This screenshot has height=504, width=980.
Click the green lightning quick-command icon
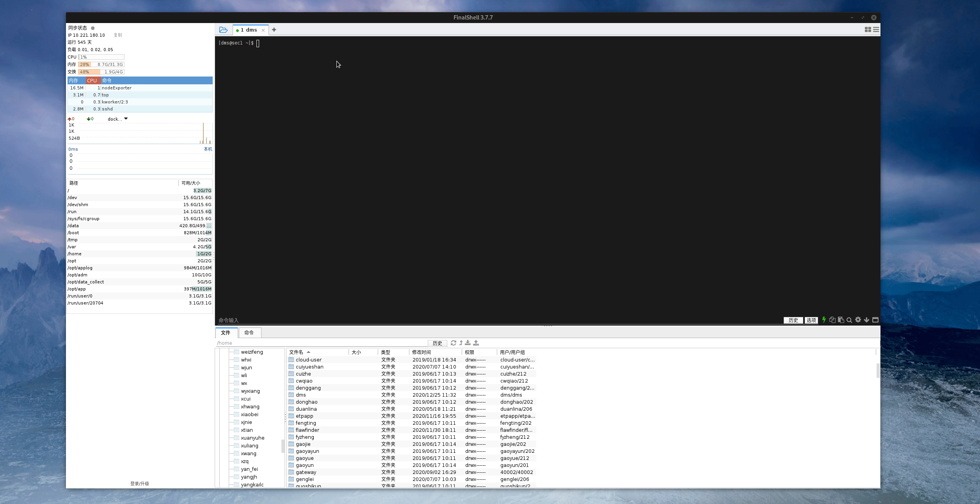coord(824,320)
